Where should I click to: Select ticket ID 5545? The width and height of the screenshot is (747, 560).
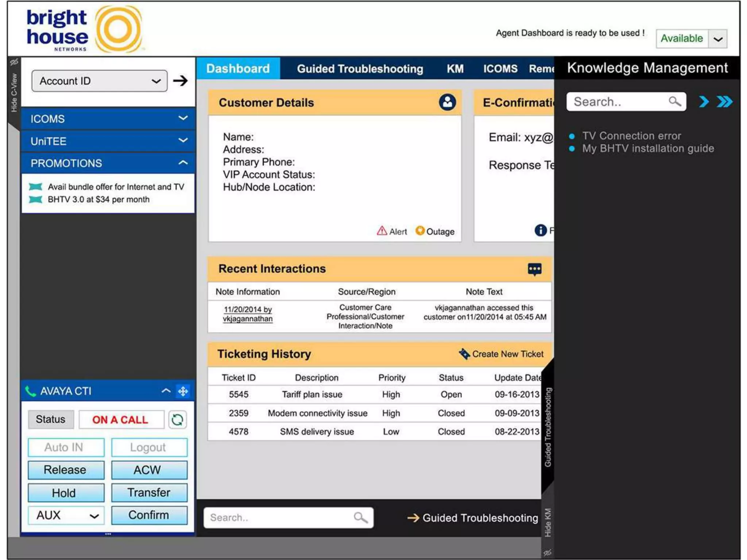coord(239,394)
